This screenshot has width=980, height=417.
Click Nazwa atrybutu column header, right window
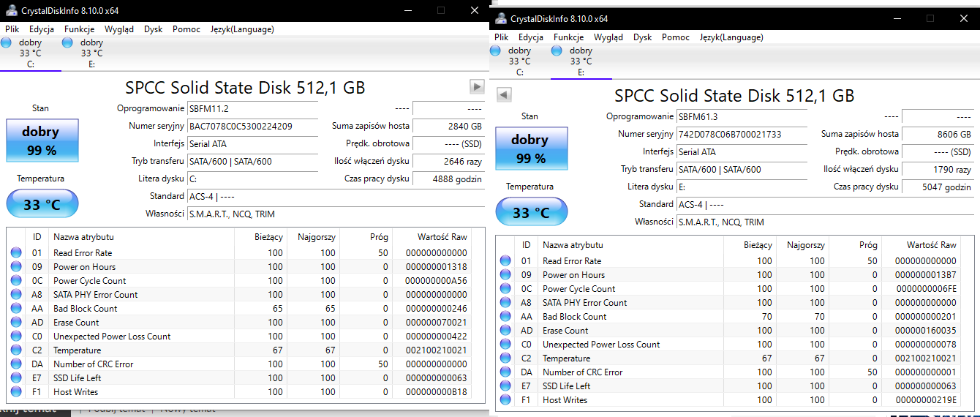630,245
